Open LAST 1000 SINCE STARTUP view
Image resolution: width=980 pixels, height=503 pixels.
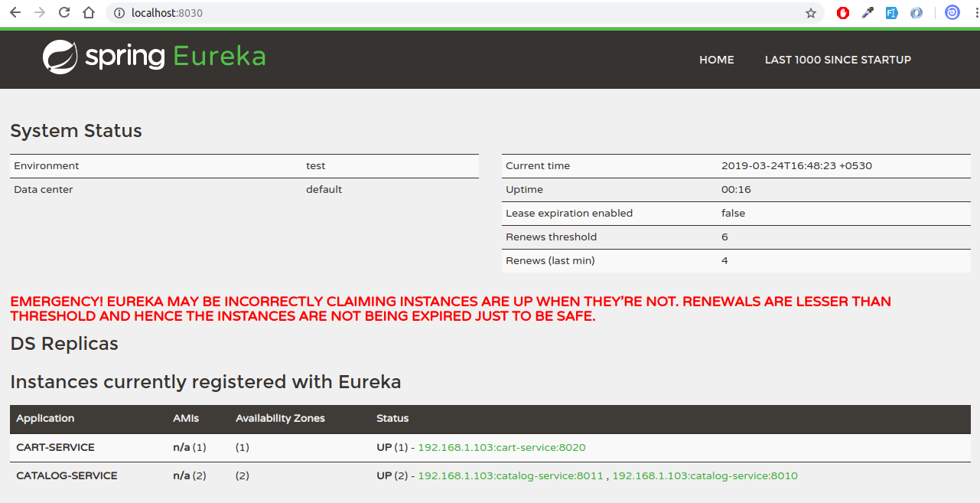(838, 60)
